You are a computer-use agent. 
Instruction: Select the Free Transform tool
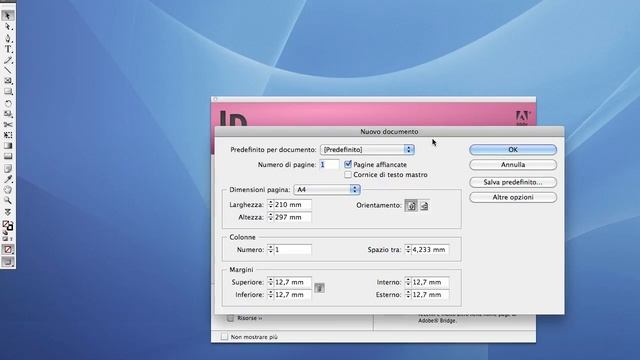click(x=8, y=135)
